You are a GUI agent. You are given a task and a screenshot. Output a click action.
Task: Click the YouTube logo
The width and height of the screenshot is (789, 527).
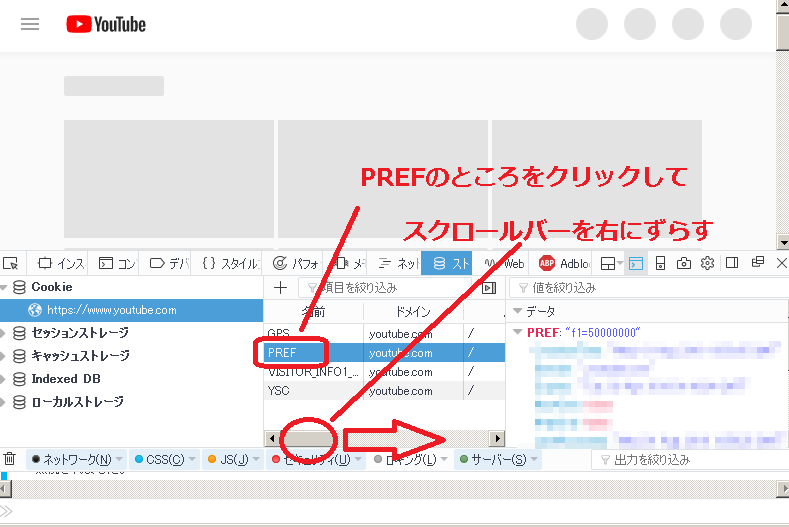(x=106, y=24)
